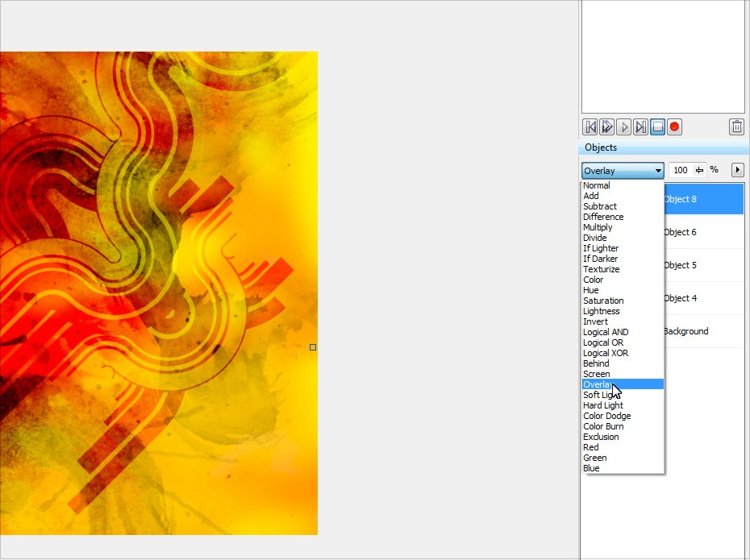Choose Multiply from the merge mode list
Viewport: 750px width, 560px height.
click(598, 227)
